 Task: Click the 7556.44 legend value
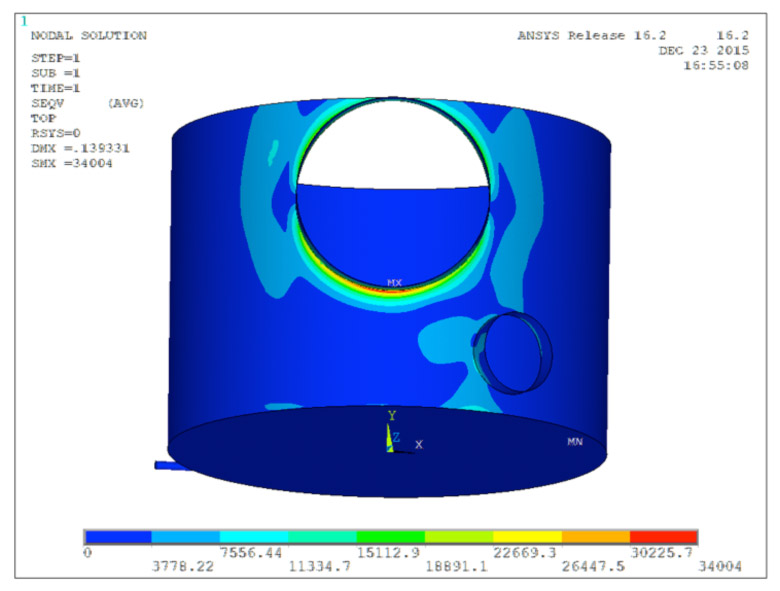(251, 553)
